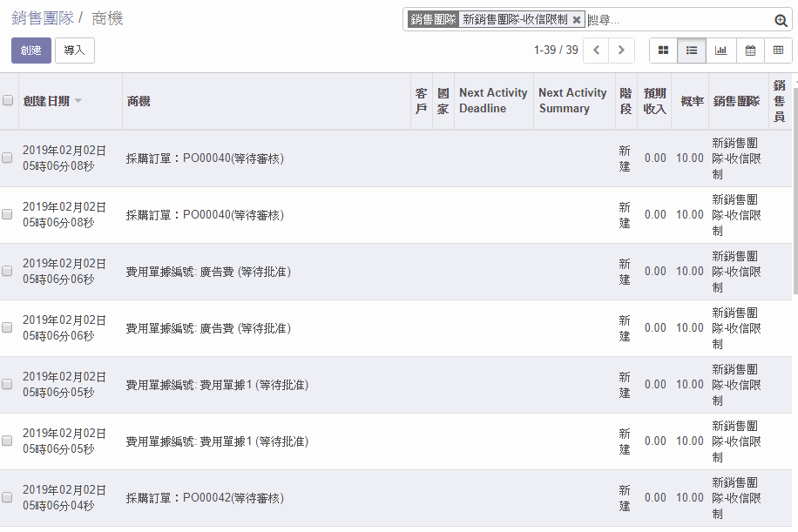Viewport: 798px width, 532px height.
Task: Switch to list view icon
Action: (692, 51)
